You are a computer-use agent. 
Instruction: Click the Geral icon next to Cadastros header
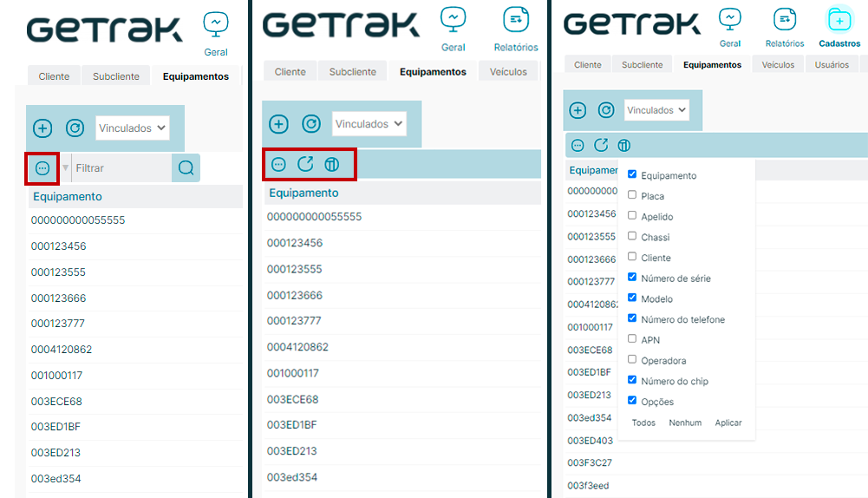click(x=730, y=20)
